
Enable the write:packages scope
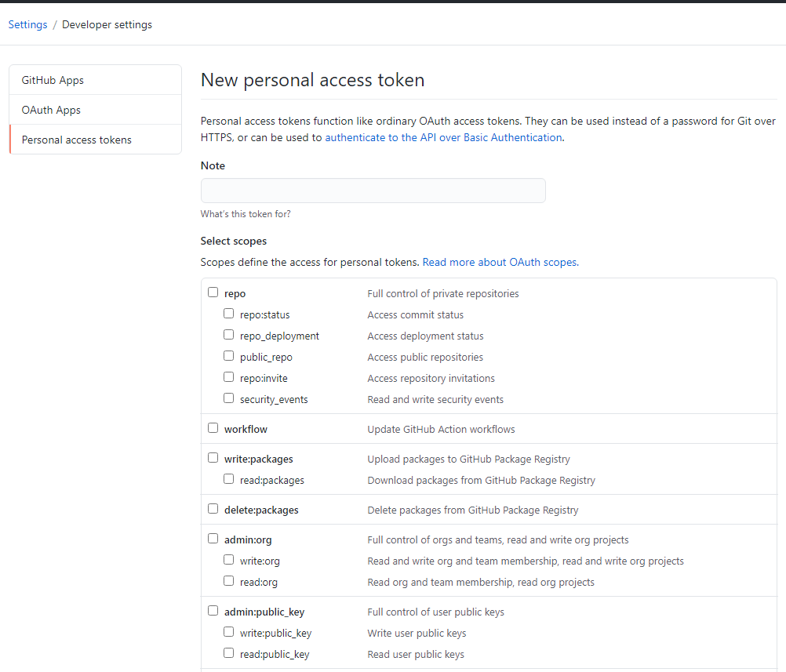click(x=213, y=457)
